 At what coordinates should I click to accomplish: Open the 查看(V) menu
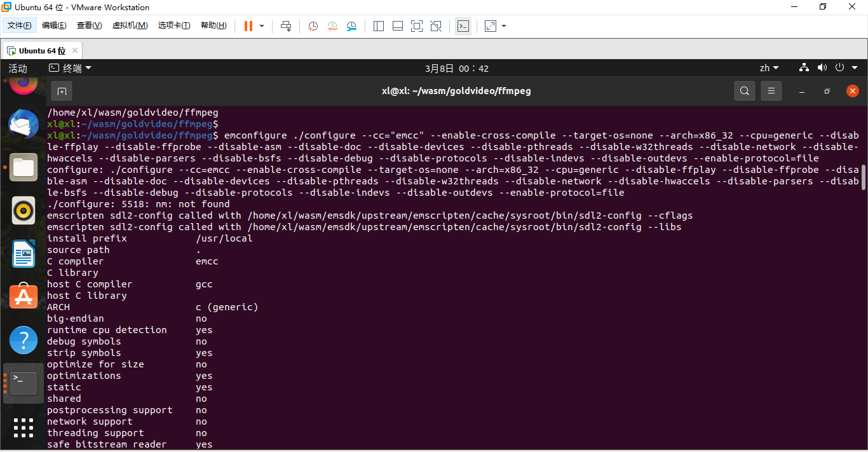[89, 25]
